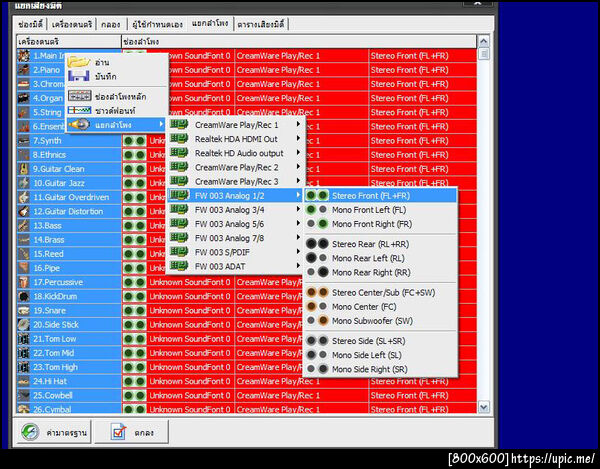Image resolution: width=600 pixels, height=469 pixels.
Task: Click the folder icon in the context menu
Action: click(x=79, y=62)
